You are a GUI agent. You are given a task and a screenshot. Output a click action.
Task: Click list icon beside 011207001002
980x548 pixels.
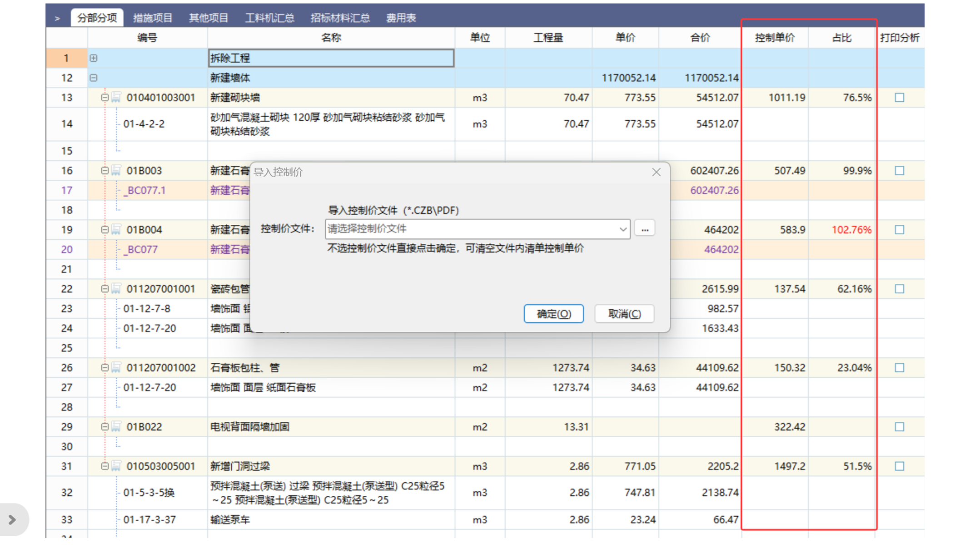pyautogui.click(x=116, y=367)
